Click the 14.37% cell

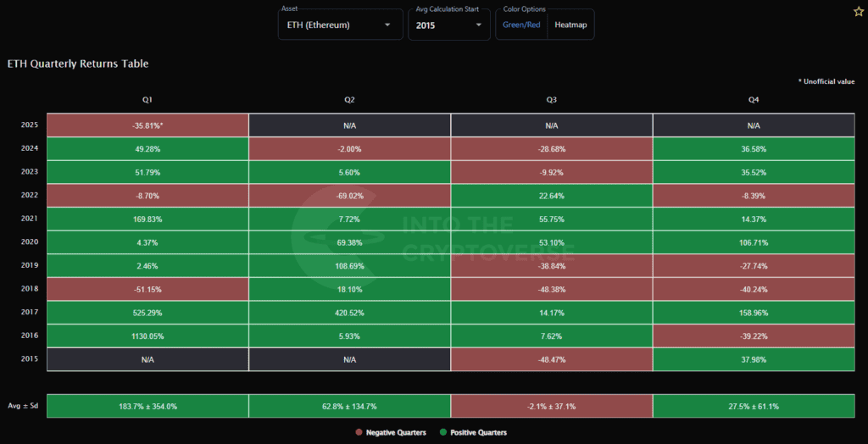point(754,219)
